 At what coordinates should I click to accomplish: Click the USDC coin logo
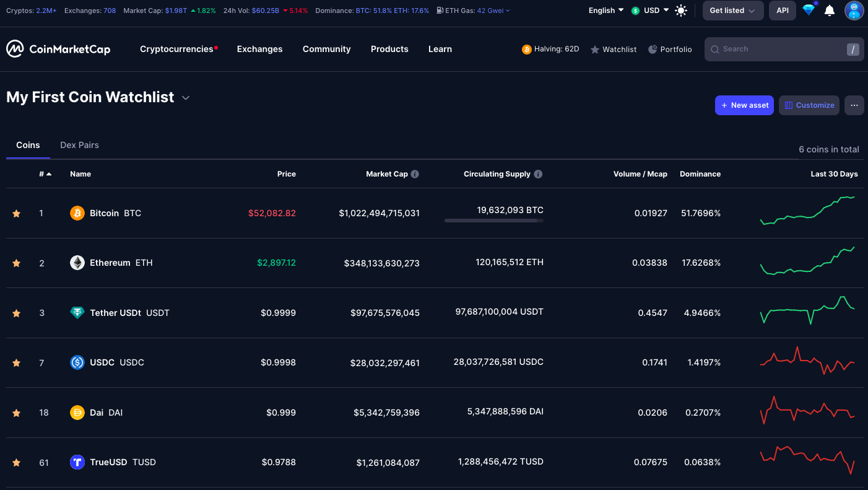pos(77,362)
